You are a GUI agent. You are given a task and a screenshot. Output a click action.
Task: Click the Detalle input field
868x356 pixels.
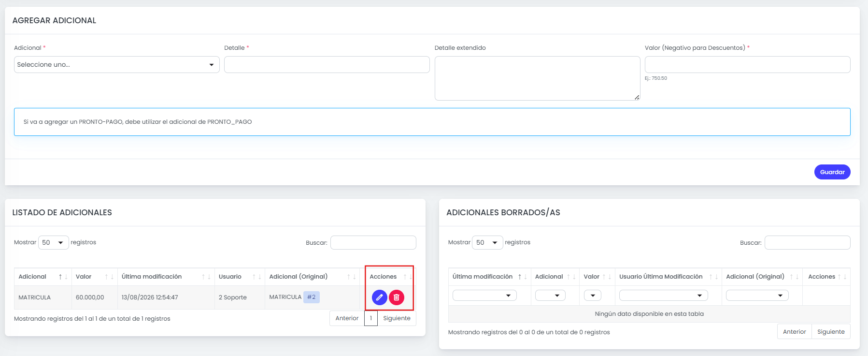coord(327,65)
